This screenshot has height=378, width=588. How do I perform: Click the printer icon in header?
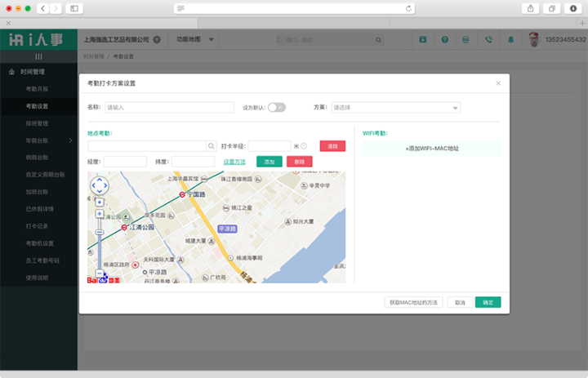click(465, 39)
